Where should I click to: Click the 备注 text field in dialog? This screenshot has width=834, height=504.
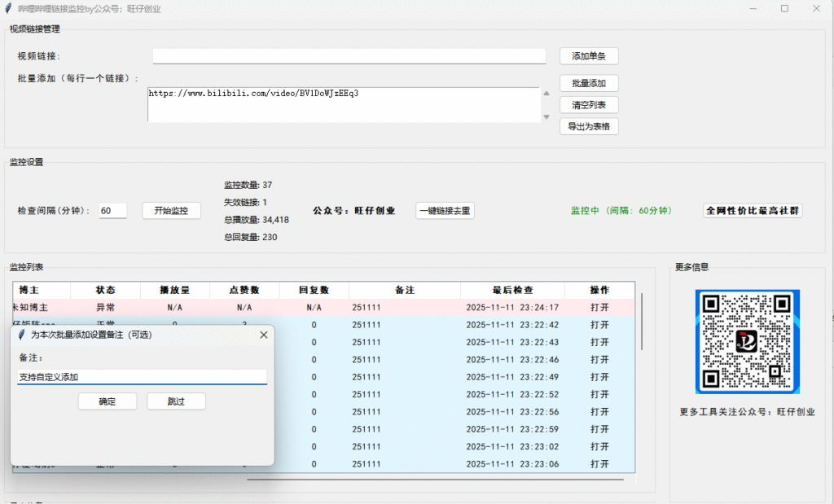click(142, 377)
